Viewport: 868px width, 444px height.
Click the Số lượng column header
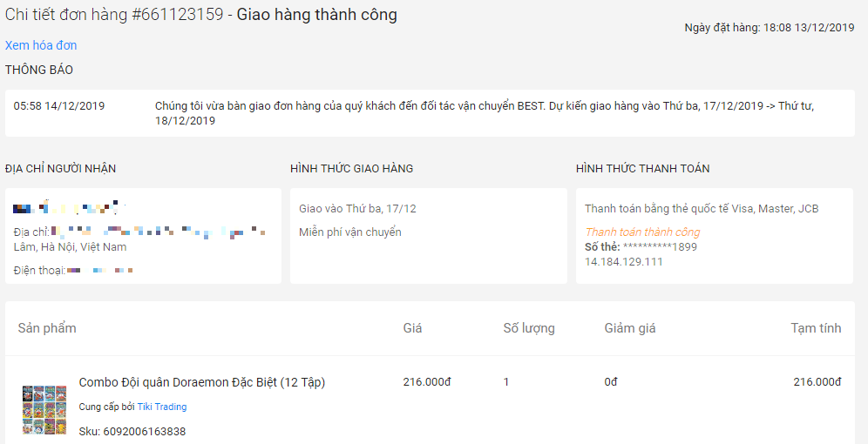click(529, 328)
